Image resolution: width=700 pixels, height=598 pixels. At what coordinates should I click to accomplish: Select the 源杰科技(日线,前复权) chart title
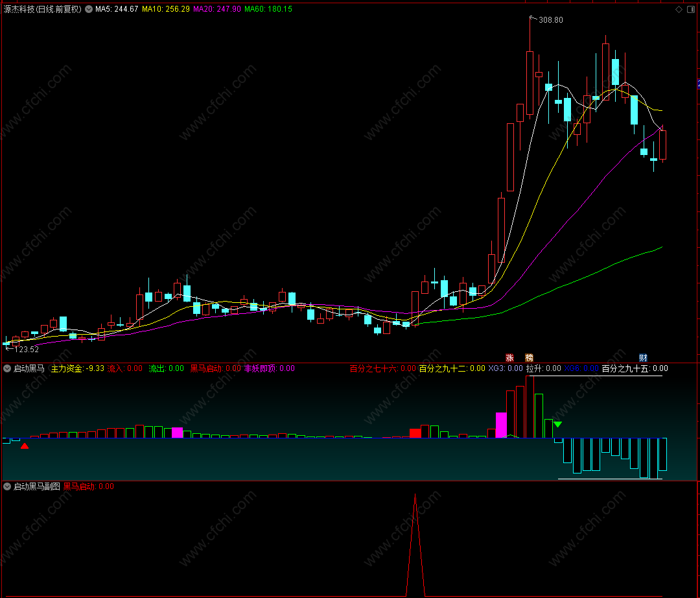43,9
